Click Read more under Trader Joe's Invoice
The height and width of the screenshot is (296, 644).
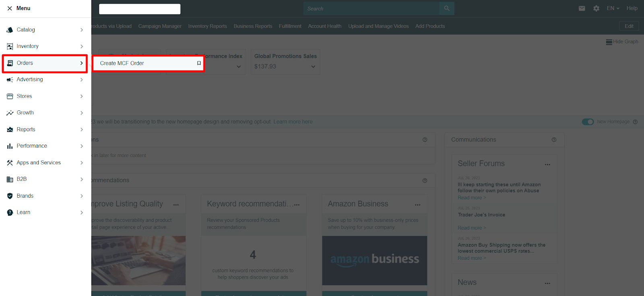click(472, 228)
